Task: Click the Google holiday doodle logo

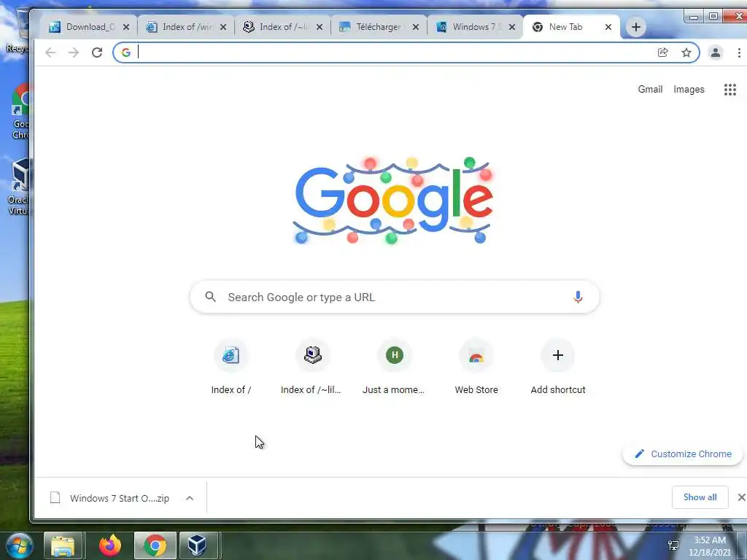Action: 392,200
